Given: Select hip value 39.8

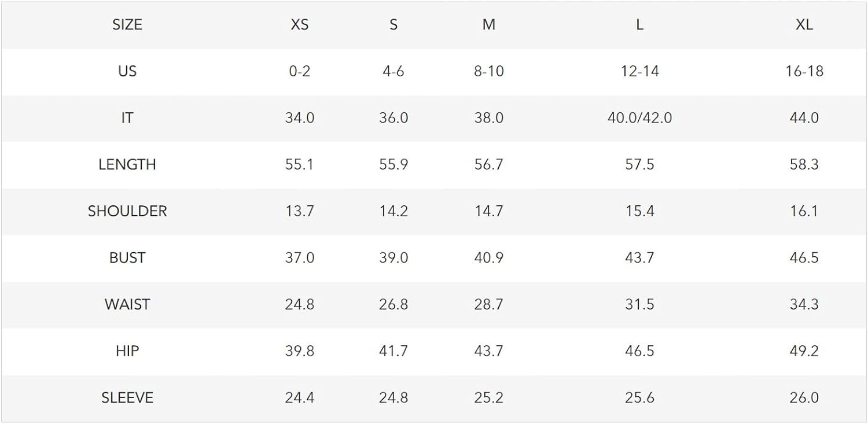Looking at the screenshot, I should [x=300, y=351].
